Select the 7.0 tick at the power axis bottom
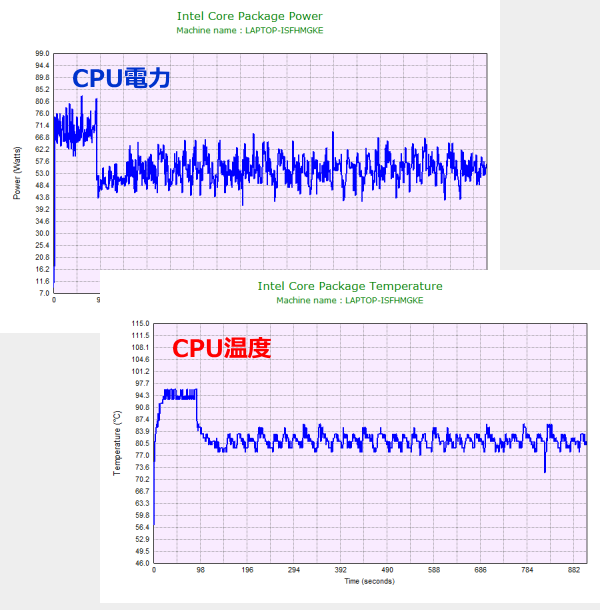 tap(43, 293)
